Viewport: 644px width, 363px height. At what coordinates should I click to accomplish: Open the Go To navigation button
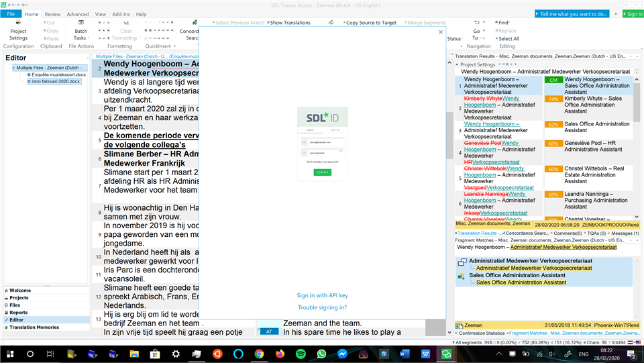pos(476,31)
